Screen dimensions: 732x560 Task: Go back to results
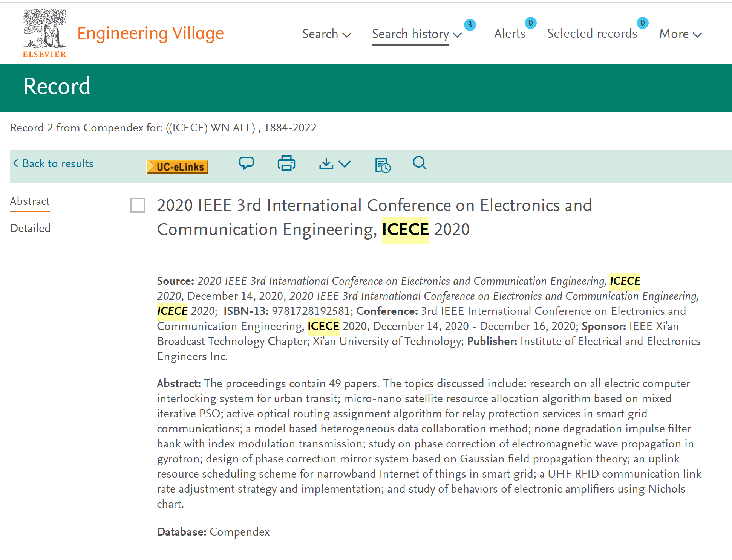click(x=53, y=163)
